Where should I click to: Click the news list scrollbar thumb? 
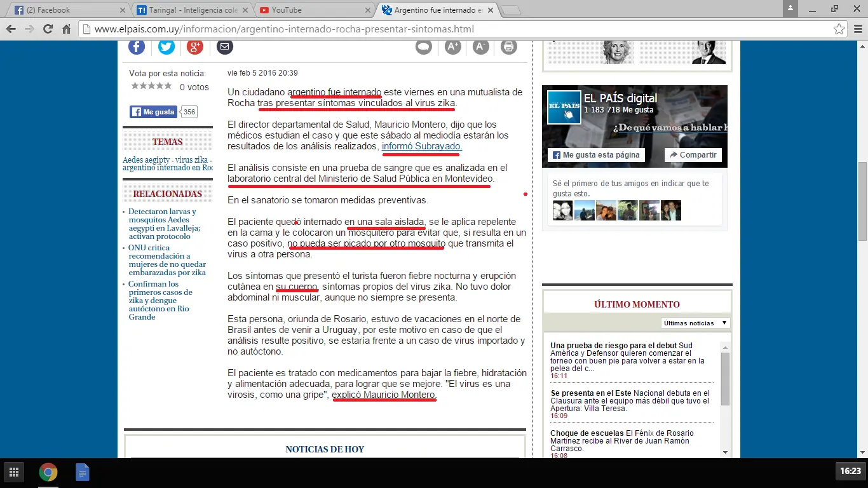(x=725, y=379)
